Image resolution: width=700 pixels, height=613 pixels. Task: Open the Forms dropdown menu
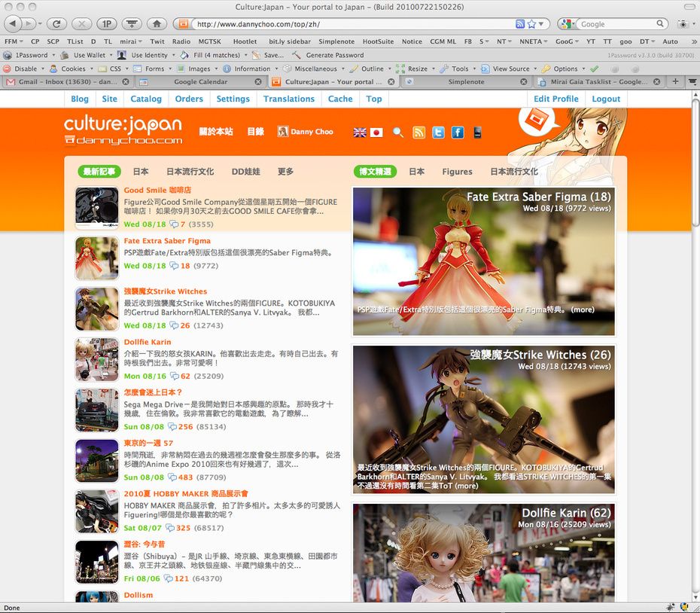tap(152, 69)
